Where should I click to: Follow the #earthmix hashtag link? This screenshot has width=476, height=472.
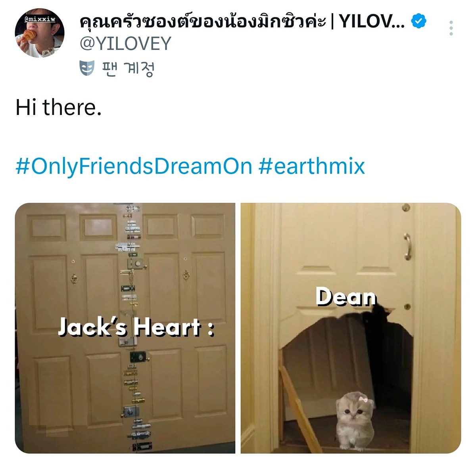[x=312, y=166]
